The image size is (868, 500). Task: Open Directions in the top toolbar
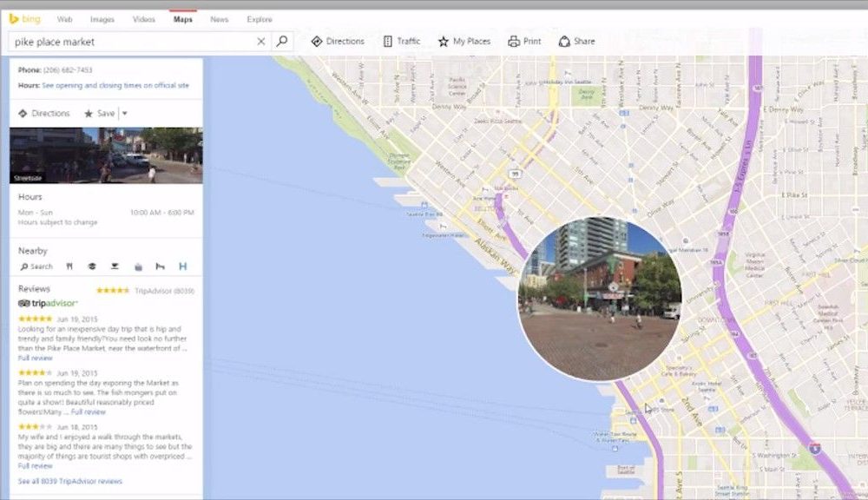(x=338, y=42)
